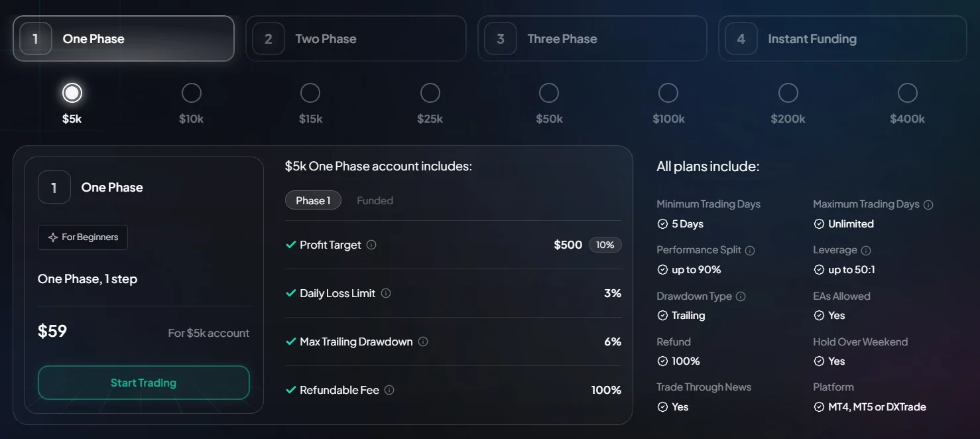Click info icon next to Leverage

click(x=866, y=250)
